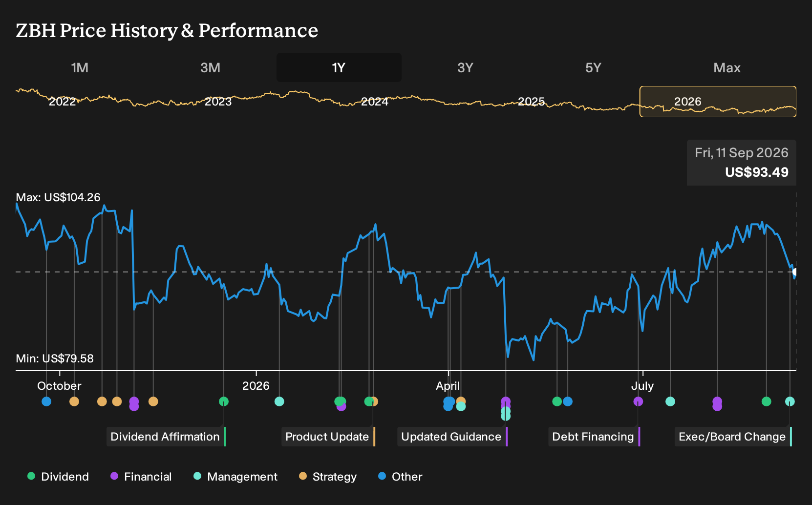Select the stacked purple Financial markers after October
The width and height of the screenshot is (812, 505).
click(x=134, y=404)
